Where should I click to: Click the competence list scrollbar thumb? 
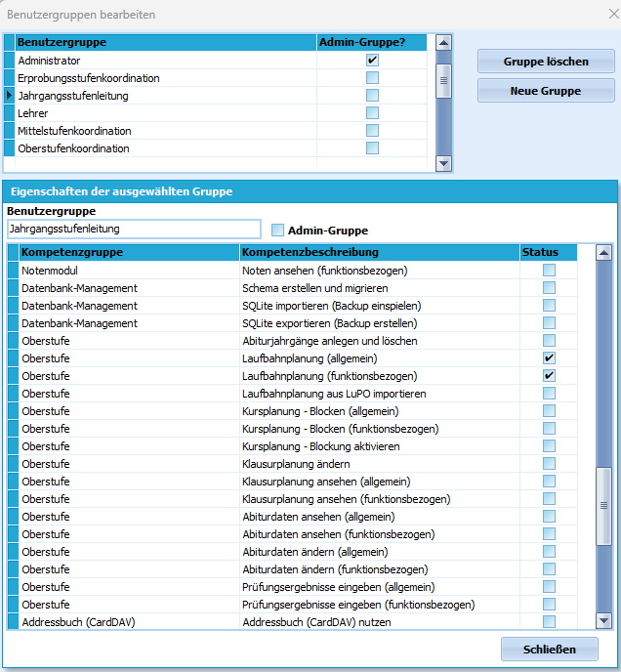coord(603,506)
